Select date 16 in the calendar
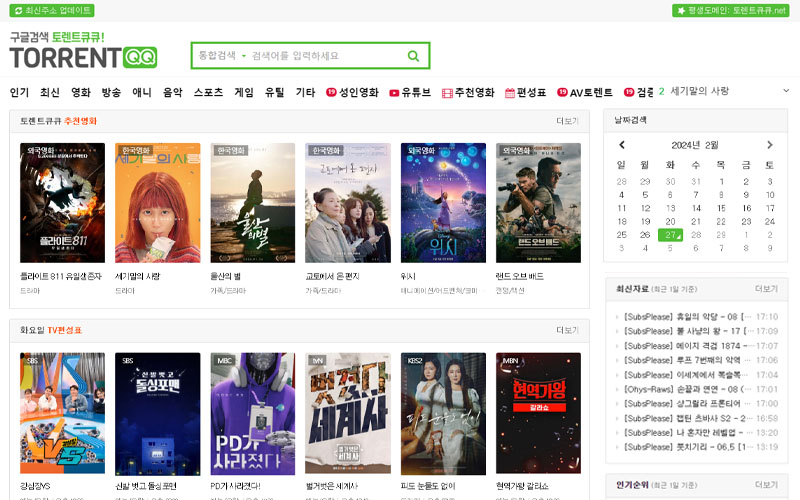This screenshot has height=500, width=800. tap(746, 208)
